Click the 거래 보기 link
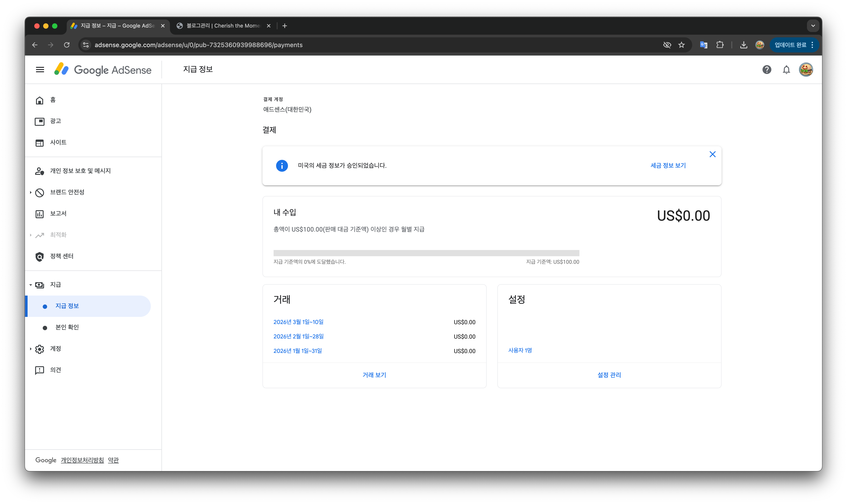The width and height of the screenshot is (847, 504). point(374,375)
